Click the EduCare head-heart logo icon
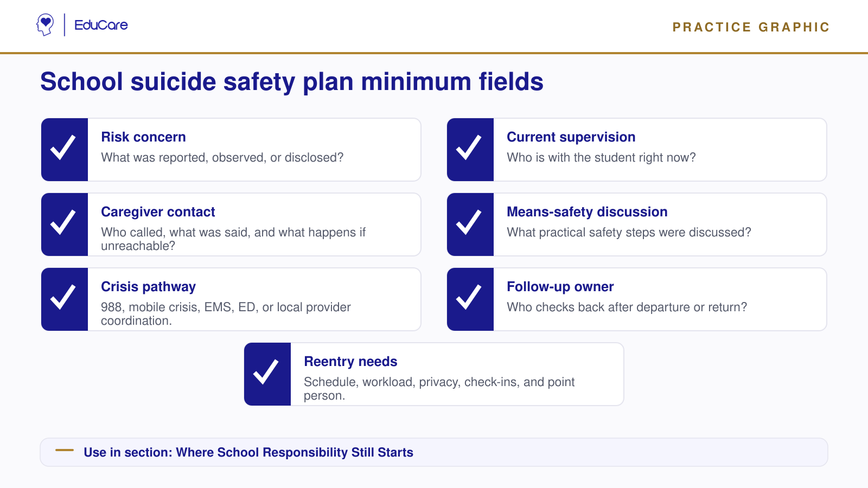868x488 pixels. point(45,25)
